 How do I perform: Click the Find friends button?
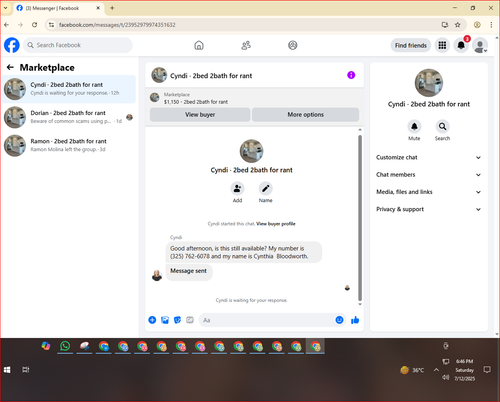click(x=411, y=45)
